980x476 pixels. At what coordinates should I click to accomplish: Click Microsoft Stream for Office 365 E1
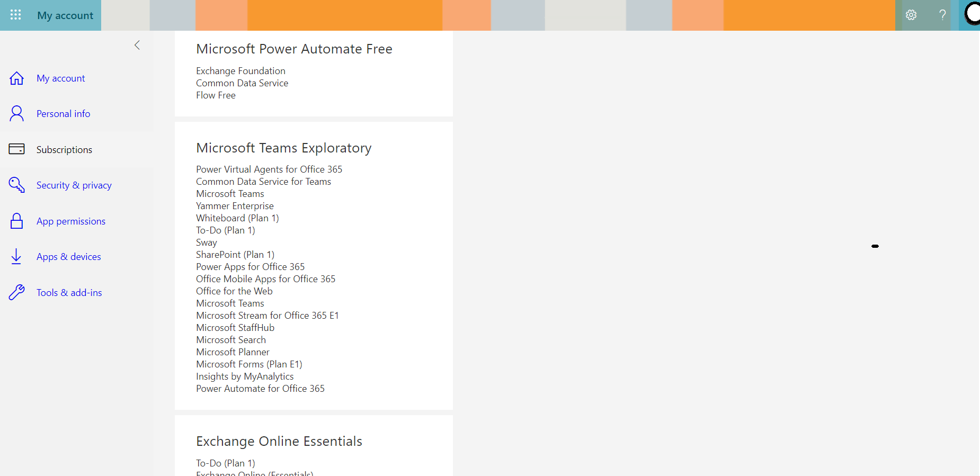(x=268, y=316)
